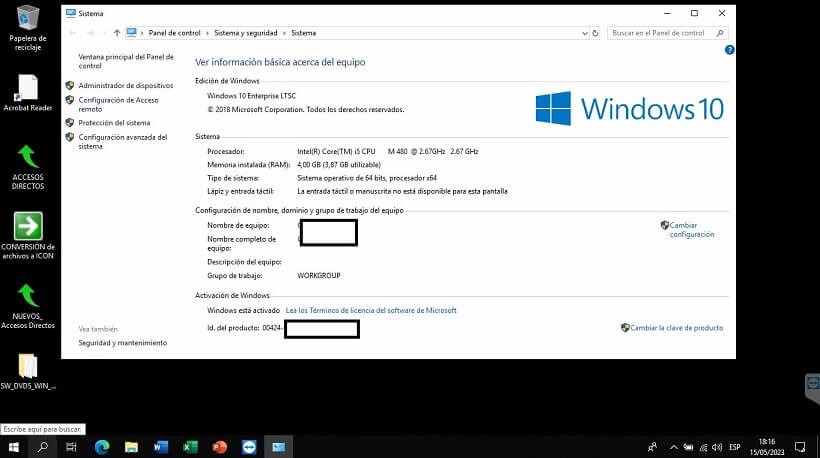Image resolution: width=820 pixels, height=458 pixels.
Task: Open Task View from the taskbar
Action: pyautogui.click(x=72, y=447)
